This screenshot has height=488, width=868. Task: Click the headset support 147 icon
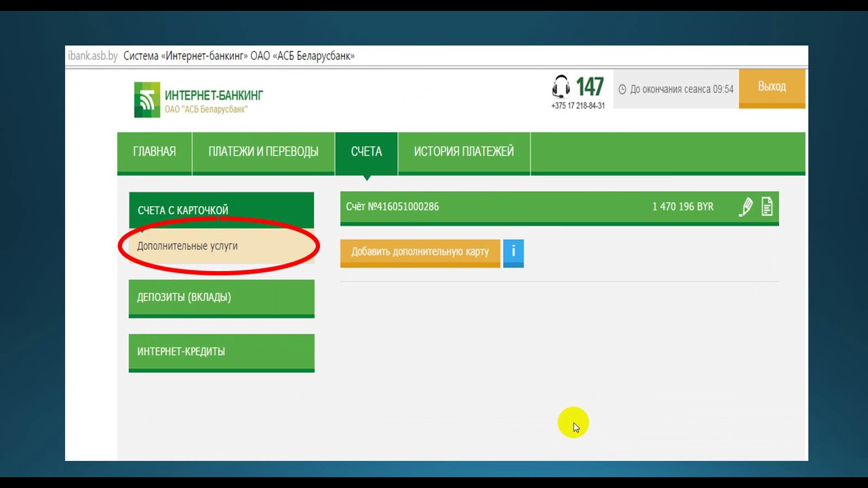coord(561,87)
